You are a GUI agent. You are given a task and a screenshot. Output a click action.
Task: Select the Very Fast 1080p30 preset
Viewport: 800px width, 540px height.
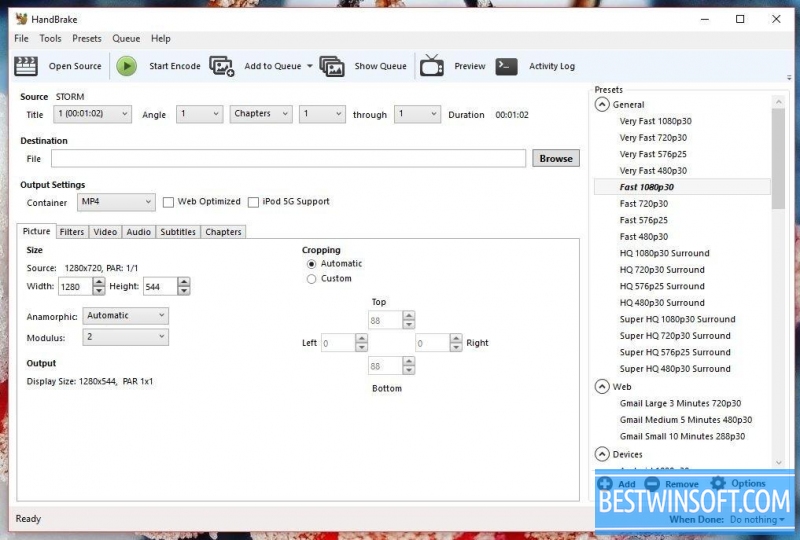[656, 121]
